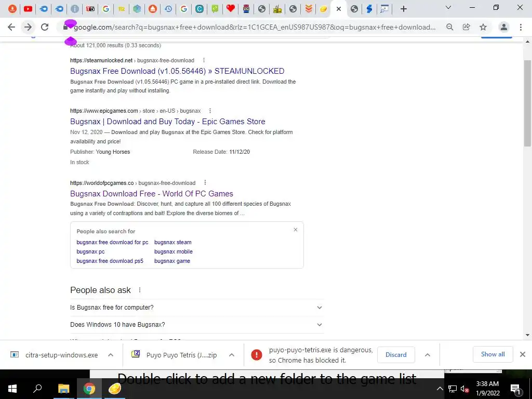This screenshot has width=532, height=399.
Task: Open the zoom magnifier icon in address bar
Action: (450, 27)
